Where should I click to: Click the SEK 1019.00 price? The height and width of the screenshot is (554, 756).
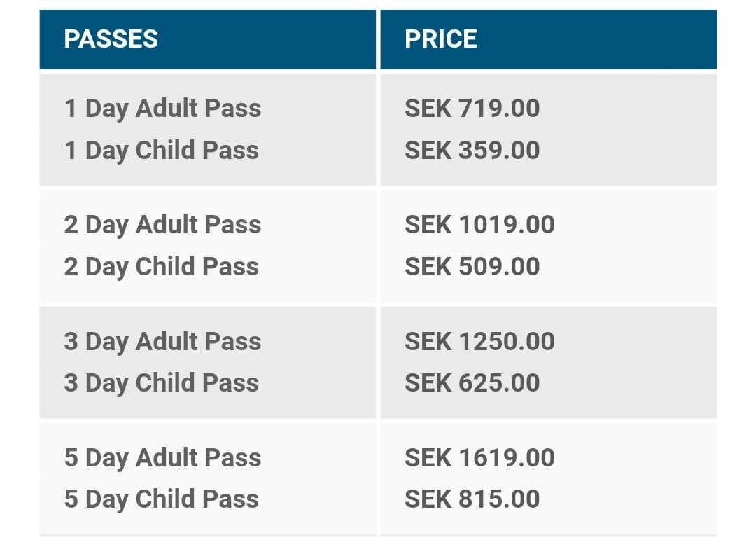pos(479,225)
